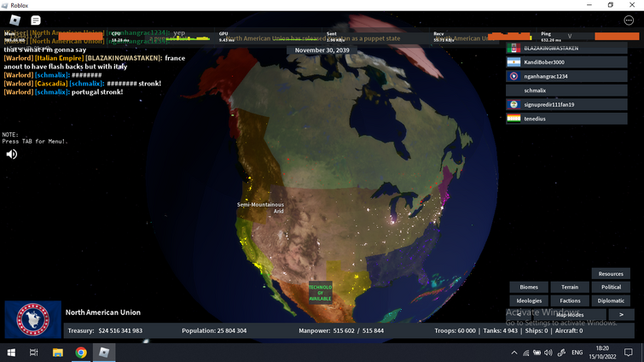Screen dimensions: 644x362
Task: Select player BLAZAKINGWASTAKEN in the list
Action: (566, 48)
